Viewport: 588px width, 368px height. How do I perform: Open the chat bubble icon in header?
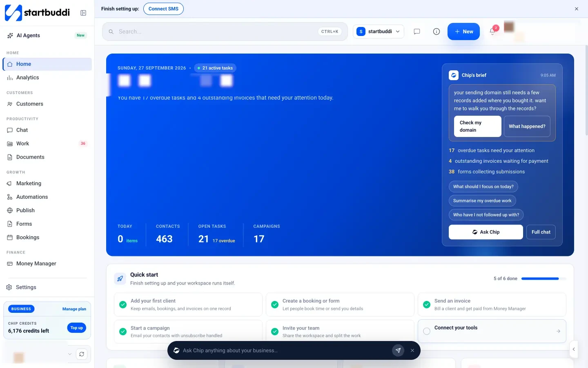point(417,31)
